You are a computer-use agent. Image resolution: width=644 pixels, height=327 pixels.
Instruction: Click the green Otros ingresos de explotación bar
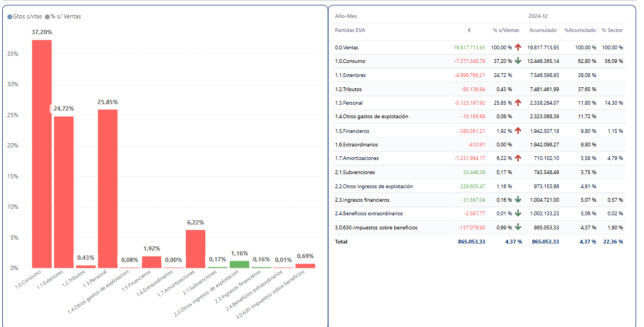point(239,265)
